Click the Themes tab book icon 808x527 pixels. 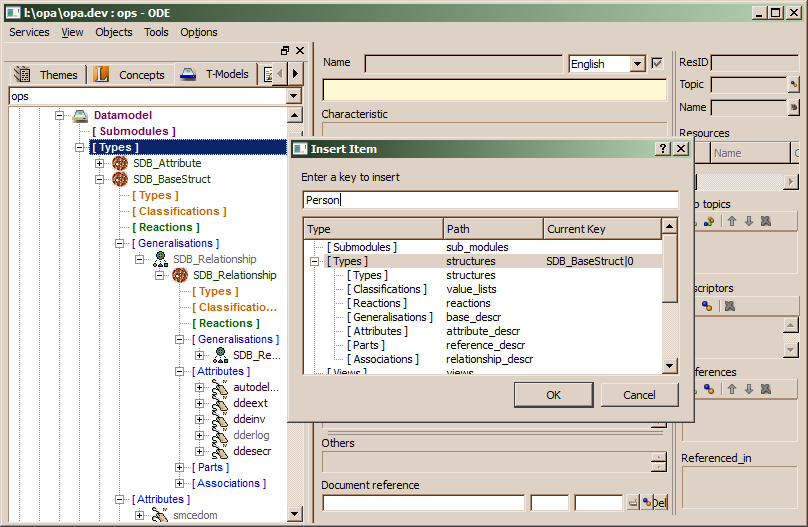[22, 75]
